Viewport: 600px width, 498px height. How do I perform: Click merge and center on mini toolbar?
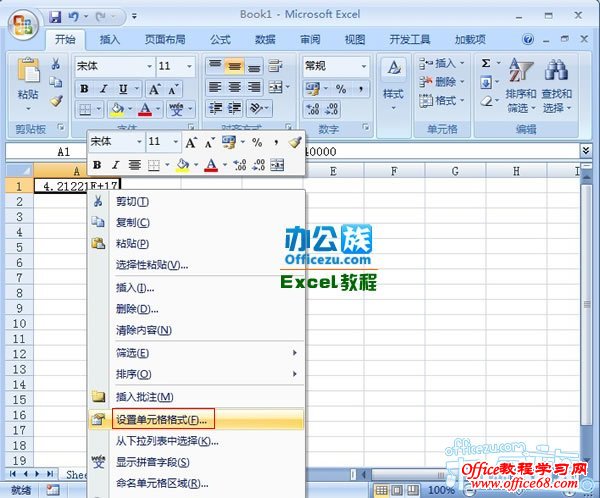pos(277,165)
